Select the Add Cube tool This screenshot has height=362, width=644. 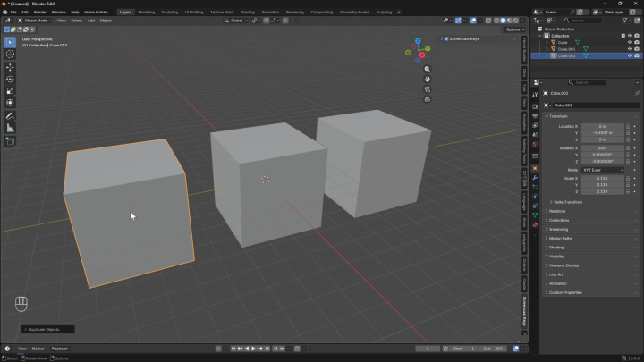click(10, 142)
